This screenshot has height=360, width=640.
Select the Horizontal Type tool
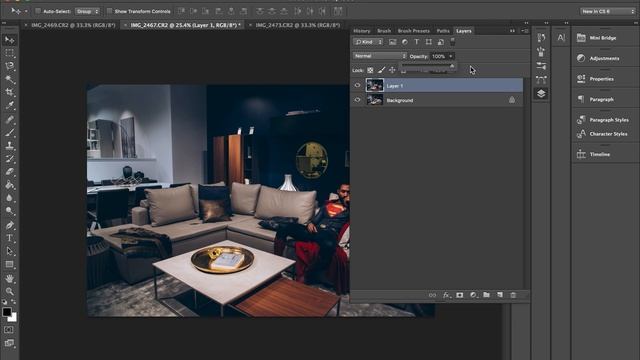pos(9,238)
